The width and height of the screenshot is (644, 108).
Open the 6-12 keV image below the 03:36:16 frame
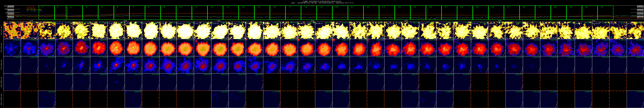click(x=116, y=48)
